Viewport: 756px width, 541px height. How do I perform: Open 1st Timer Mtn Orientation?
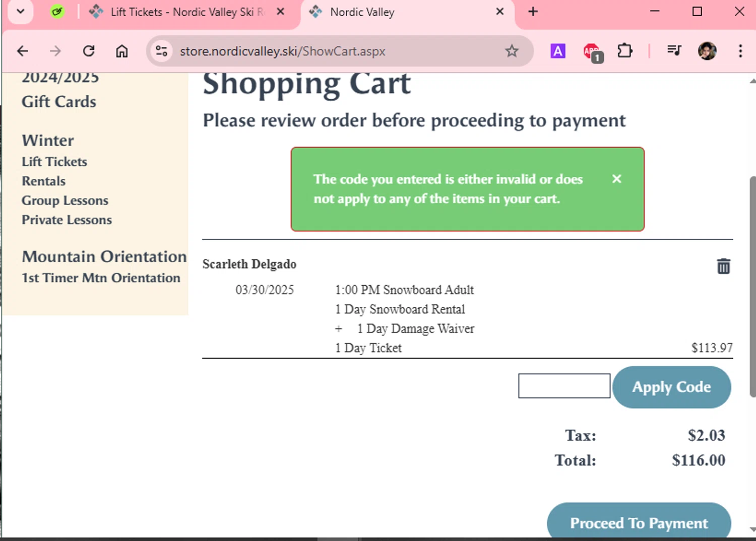101,278
